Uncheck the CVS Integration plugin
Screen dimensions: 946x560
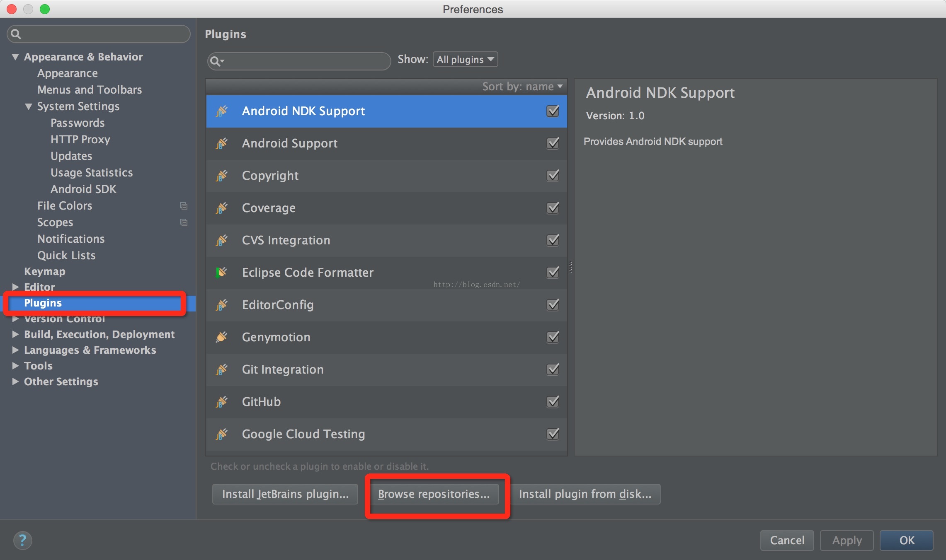[x=553, y=240]
